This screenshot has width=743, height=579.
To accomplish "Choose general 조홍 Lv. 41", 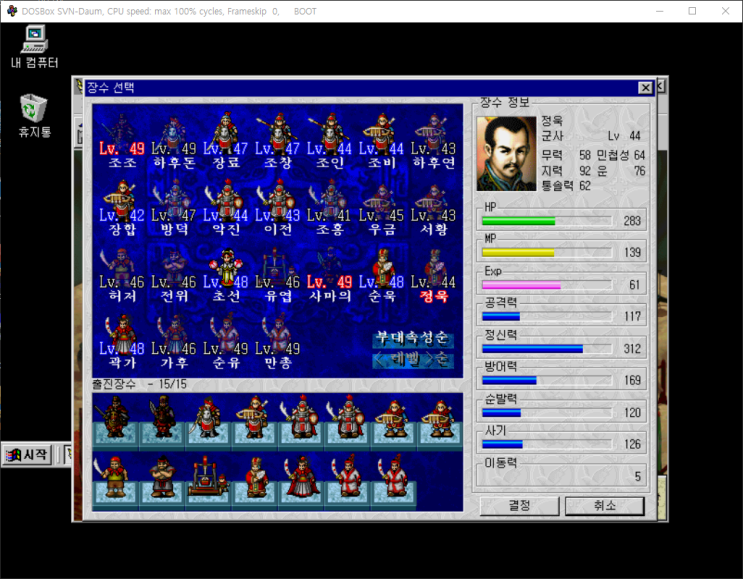I will [329, 208].
